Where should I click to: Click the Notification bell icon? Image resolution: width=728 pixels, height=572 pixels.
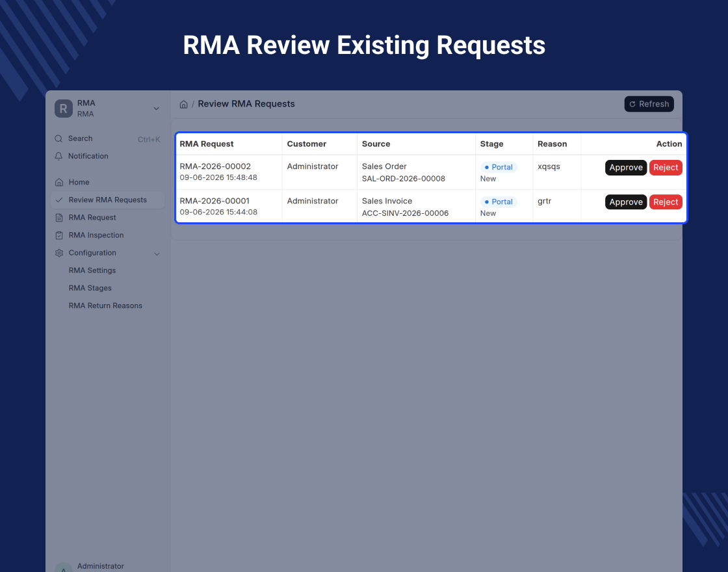pyautogui.click(x=58, y=157)
